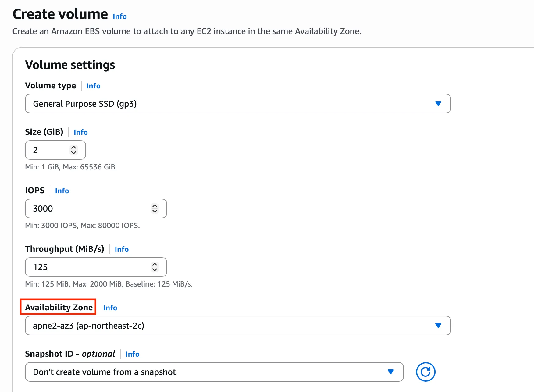Screen dimensions: 534x392
Task: Open the Availability Zone Info link
Action: click(x=110, y=308)
